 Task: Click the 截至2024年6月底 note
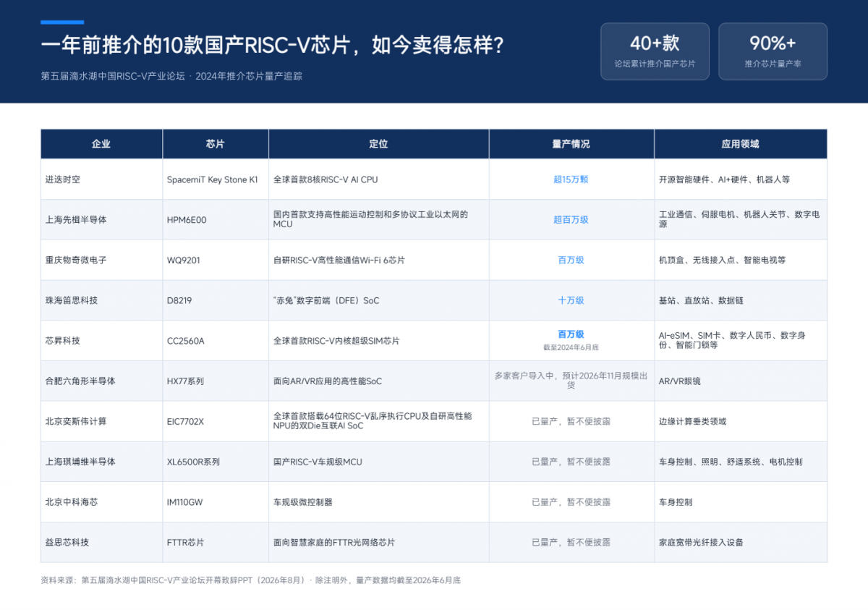[x=571, y=347]
